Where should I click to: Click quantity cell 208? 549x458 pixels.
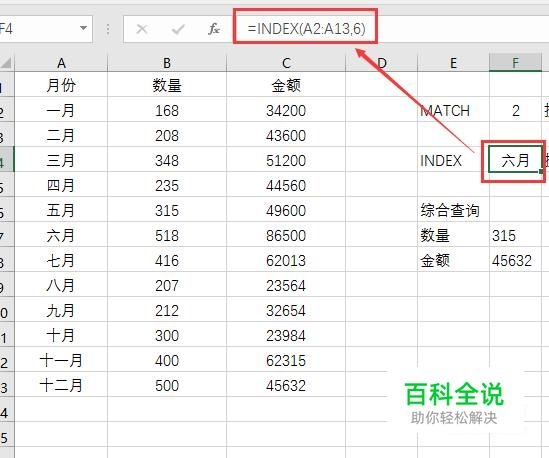(167, 135)
